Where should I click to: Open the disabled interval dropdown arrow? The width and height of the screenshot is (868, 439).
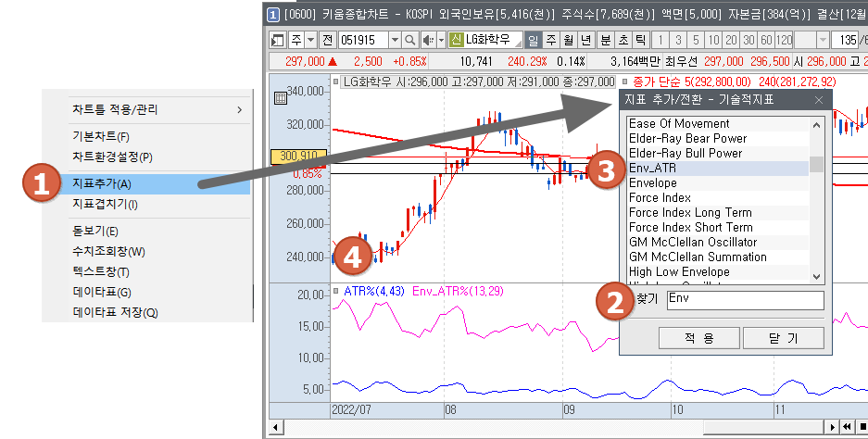click(x=823, y=40)
